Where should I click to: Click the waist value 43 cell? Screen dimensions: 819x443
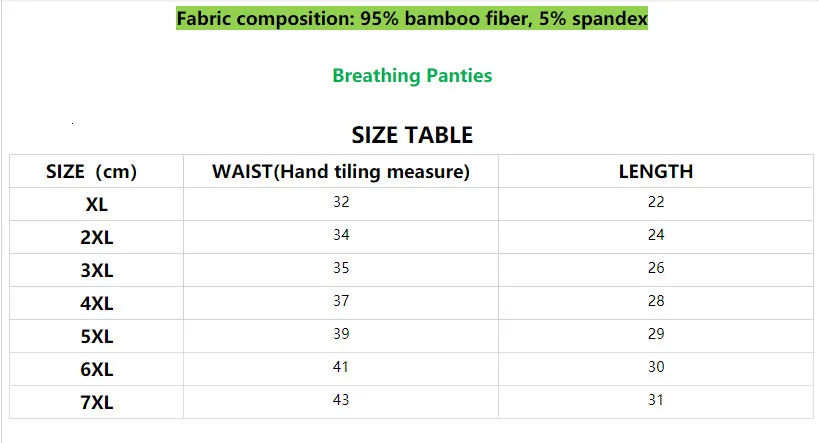341,400
